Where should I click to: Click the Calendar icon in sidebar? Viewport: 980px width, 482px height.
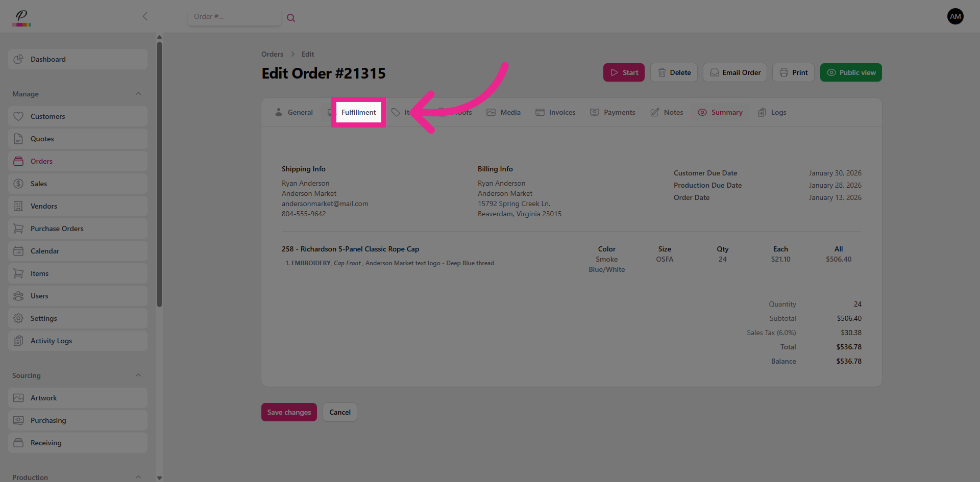(x=18, y=251)
